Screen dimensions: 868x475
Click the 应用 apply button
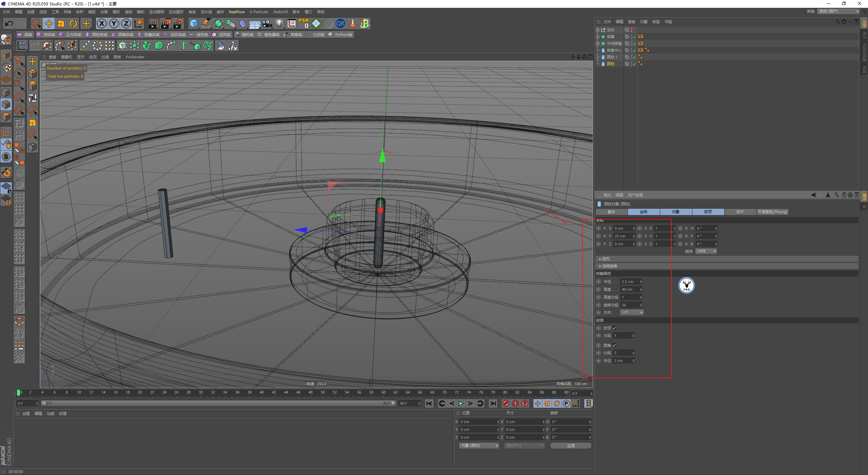[571, 445]
